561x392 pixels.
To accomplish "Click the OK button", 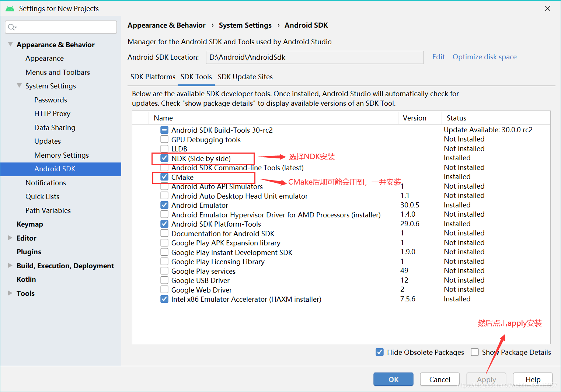I will pyautogui.click(x=393, y=379).
